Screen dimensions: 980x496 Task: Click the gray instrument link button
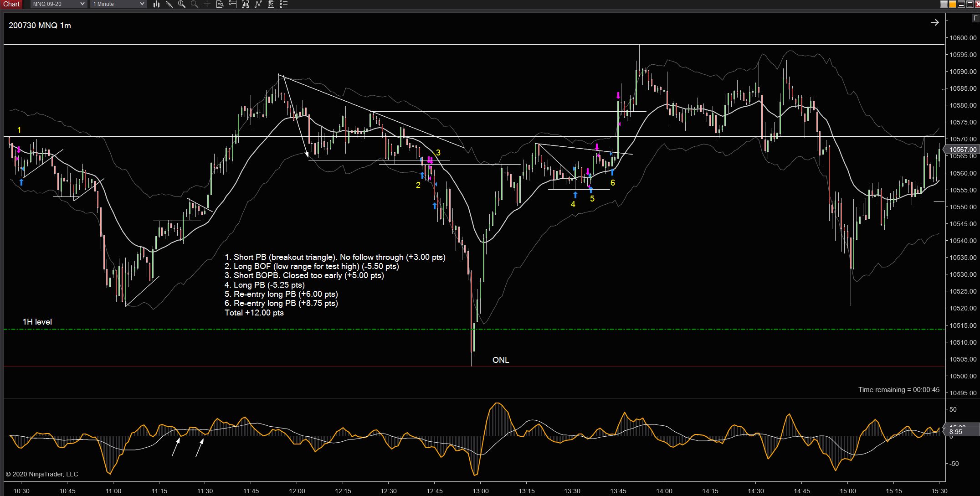[944, 4]
